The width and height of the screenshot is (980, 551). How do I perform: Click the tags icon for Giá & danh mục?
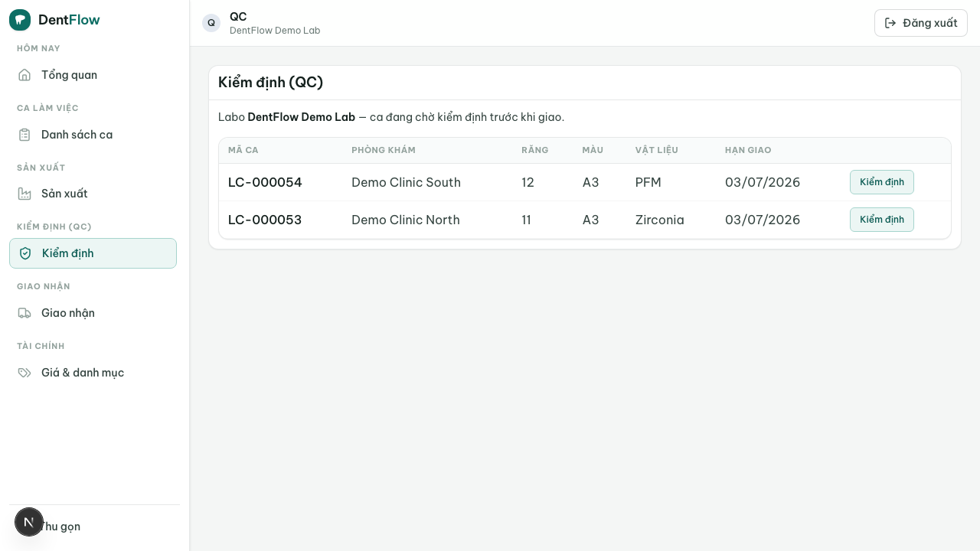pyautogui.click(x=24, y=373)
